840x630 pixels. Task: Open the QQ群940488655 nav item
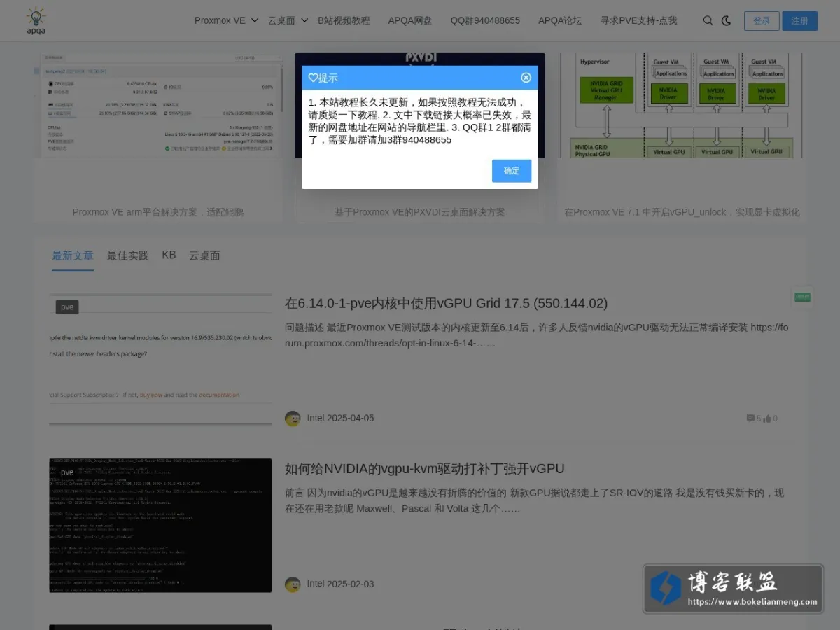tap(485, 21)
